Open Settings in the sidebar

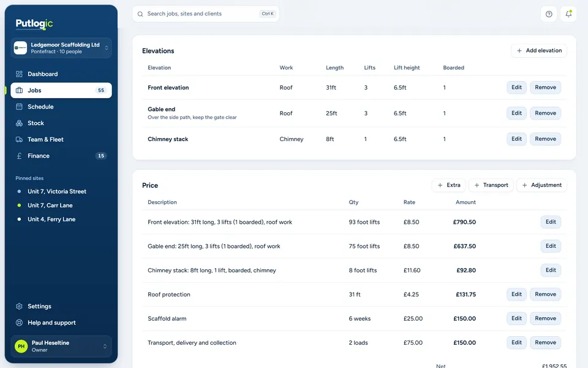click(61, 307)
